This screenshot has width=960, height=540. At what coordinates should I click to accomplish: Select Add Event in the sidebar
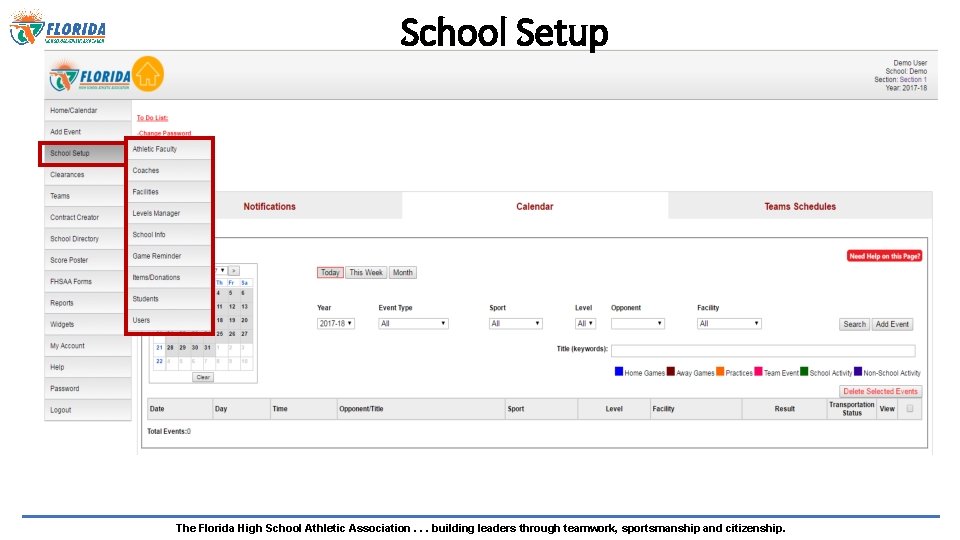point(88,132)
